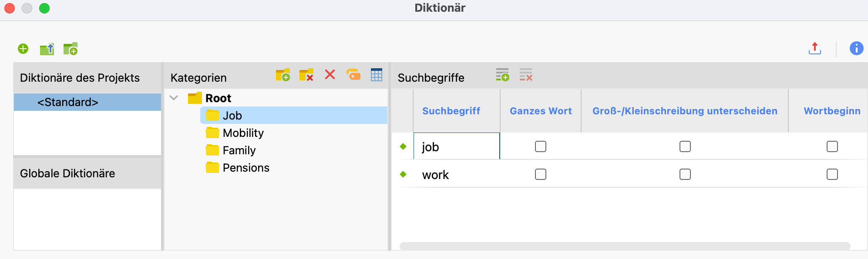Click the horizontal scrollbar in Suchbegriffe
This screenshot has width=868, height=259.
tap(625, 246)
